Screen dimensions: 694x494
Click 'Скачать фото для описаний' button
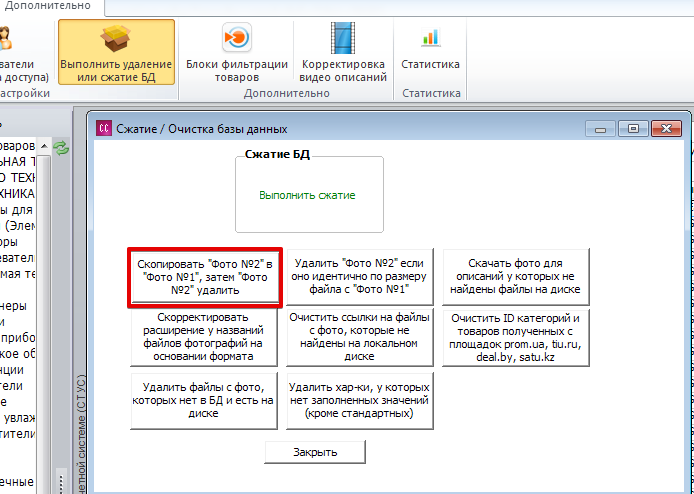coord(516,277)
